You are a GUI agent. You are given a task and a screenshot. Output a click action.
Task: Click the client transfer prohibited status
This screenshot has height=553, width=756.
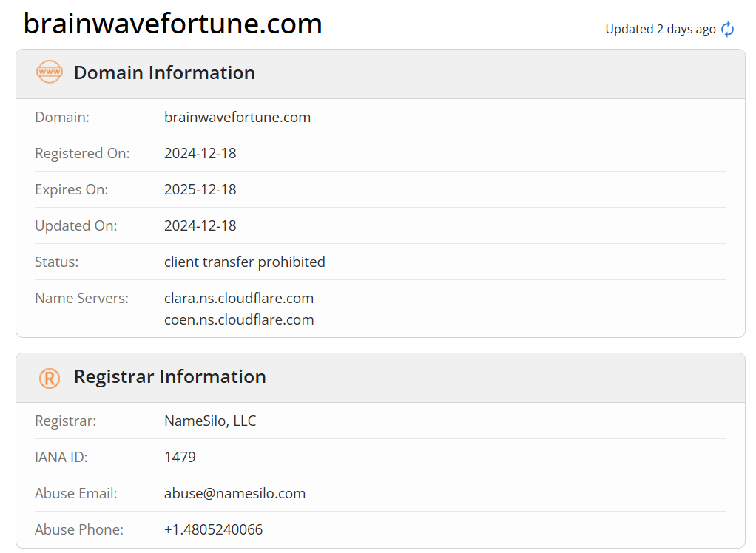point(244,262)
